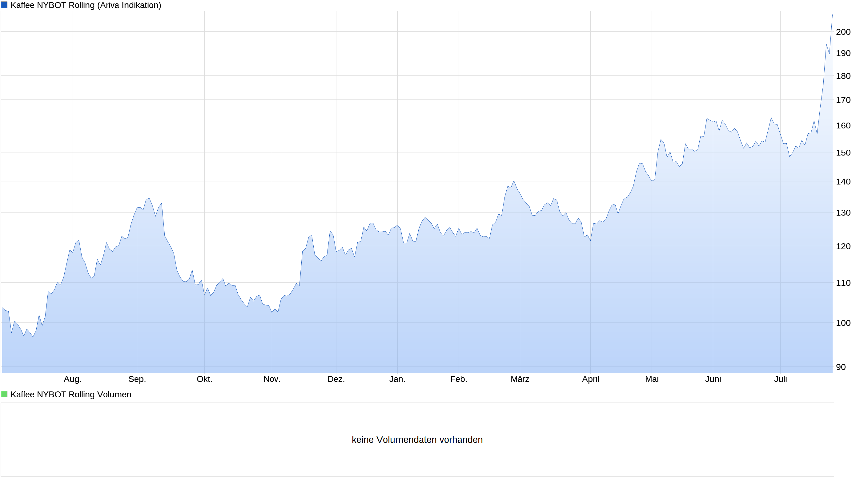This screenshot has height=486, width=868.
Task: Click the April month label
Action: click(x=590, y=379)
